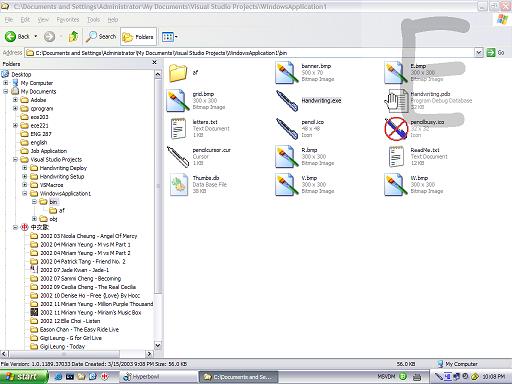Image resolution: width=512 pixels, height=384 pixels.
Task: Select ReadMe.txt file icon
Action: tap(396, 156)
